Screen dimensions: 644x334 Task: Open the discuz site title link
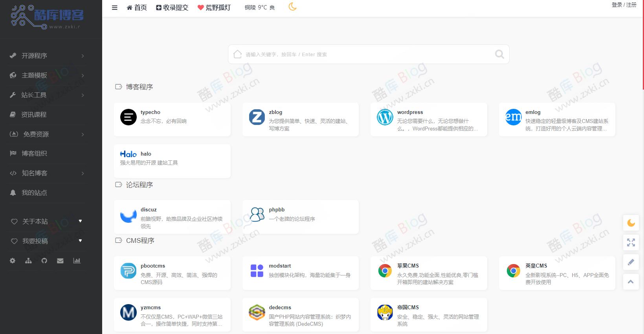149,209
